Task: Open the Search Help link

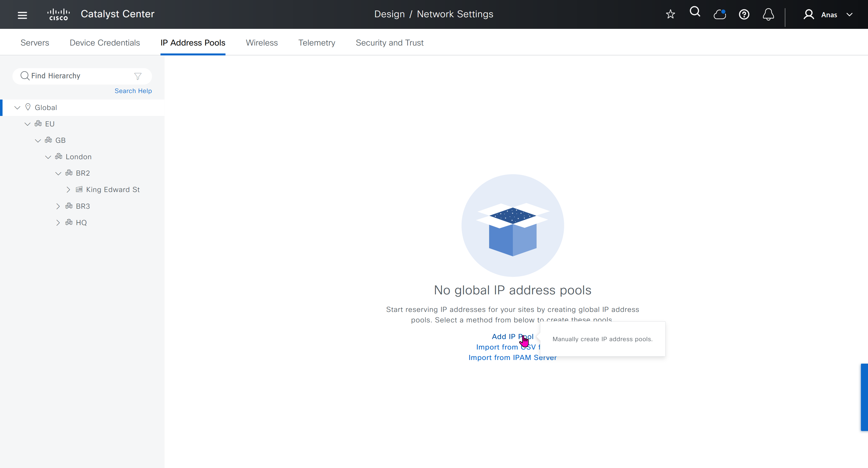Action: click(133, 91)
